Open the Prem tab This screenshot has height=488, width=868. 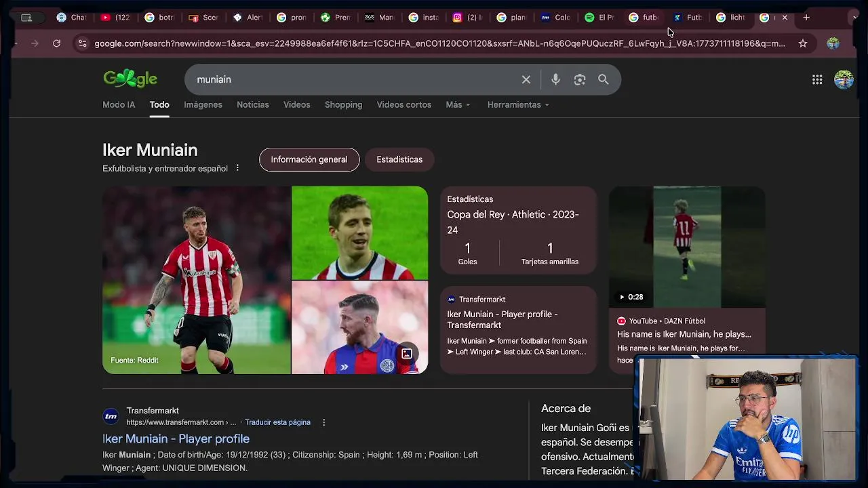click(x=336, y=18)
